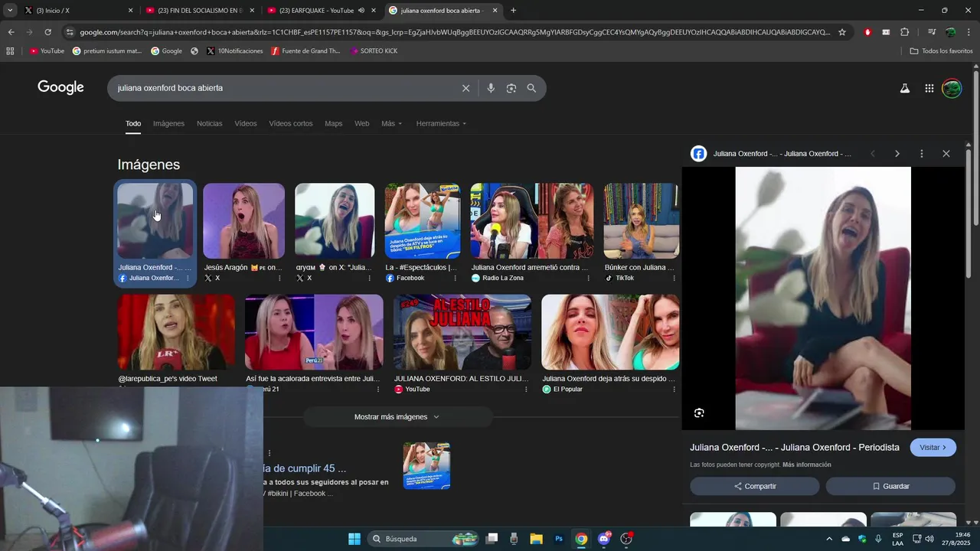The width and height of the screenshot is (980, 551).
Task: Open volume control in system tray
Action: [929, 539]
